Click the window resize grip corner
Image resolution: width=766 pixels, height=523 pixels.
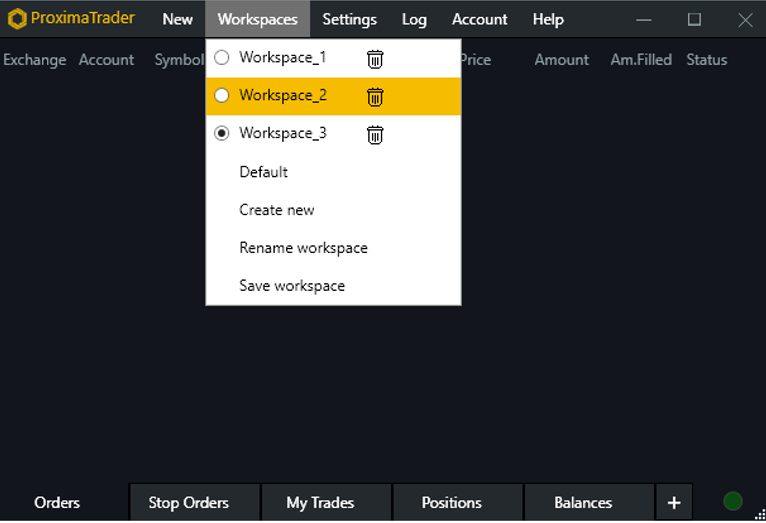click(x=760, y=515)
